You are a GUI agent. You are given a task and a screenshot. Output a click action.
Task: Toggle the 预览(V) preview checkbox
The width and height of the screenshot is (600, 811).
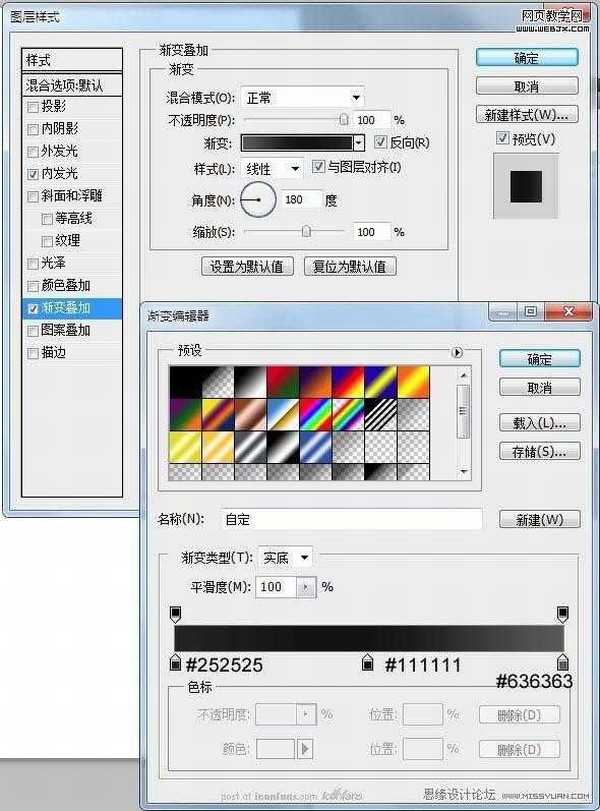click(x=502, y=138)
